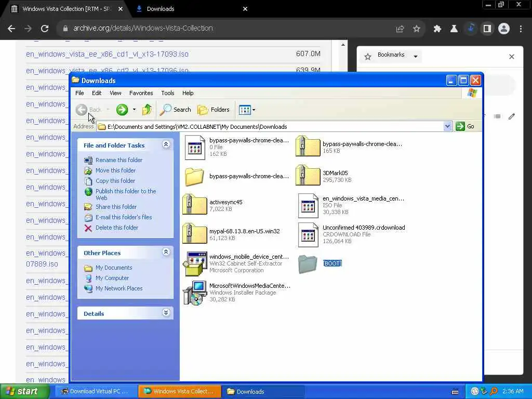Open the Help menu
The image size is (532, 399).
coord(188,93)
